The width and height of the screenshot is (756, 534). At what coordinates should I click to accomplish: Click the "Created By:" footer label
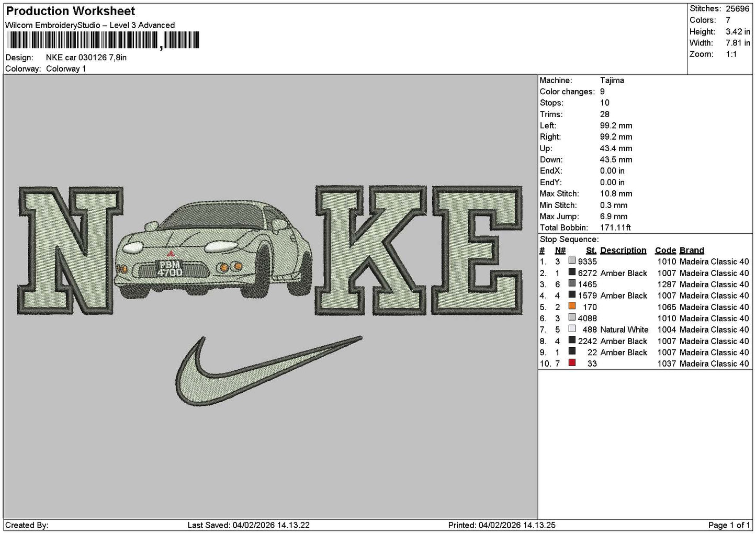pos(27,525)
